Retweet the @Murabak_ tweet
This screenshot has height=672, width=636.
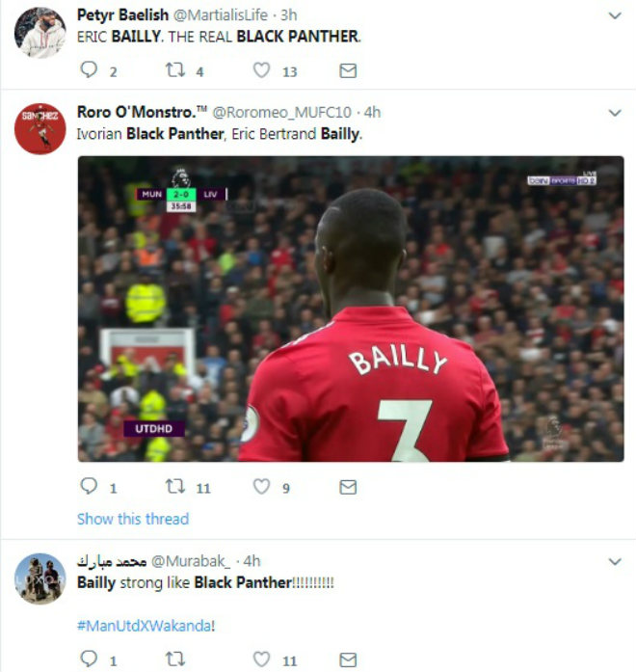click(175, 659)
